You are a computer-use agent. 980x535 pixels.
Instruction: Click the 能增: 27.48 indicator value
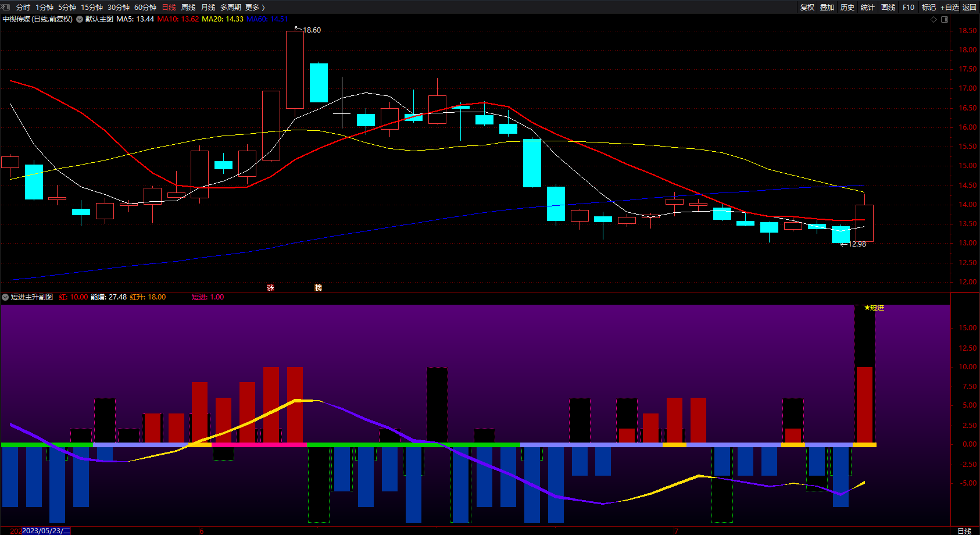[109, 297]
